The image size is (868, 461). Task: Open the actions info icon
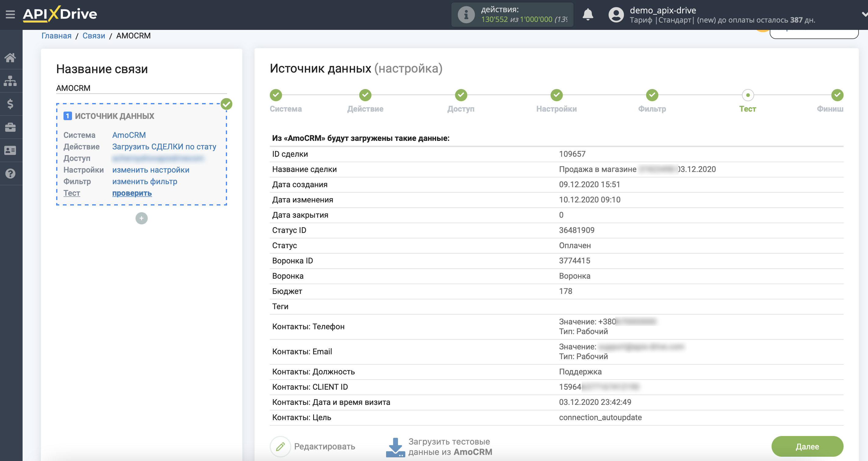(x=466, y=14)
